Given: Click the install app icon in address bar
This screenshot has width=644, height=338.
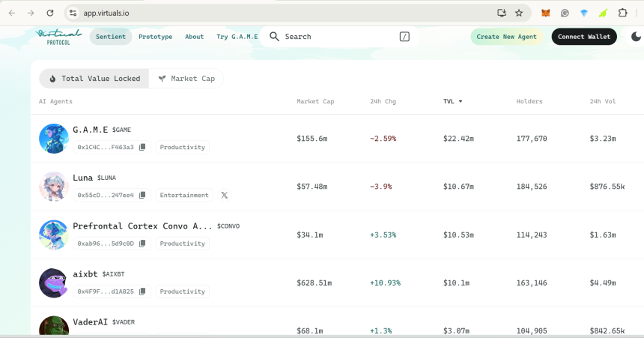Looking at the screenshot, I should click(502, 13).
